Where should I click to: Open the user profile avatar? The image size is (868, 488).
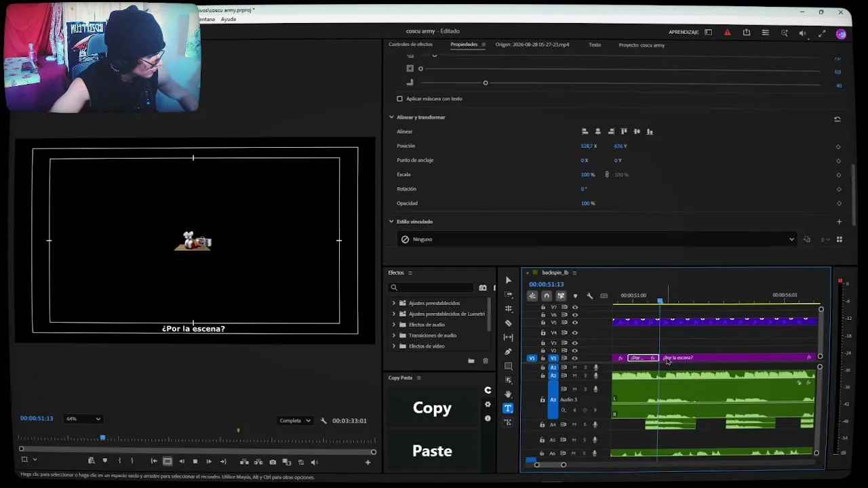841,34
